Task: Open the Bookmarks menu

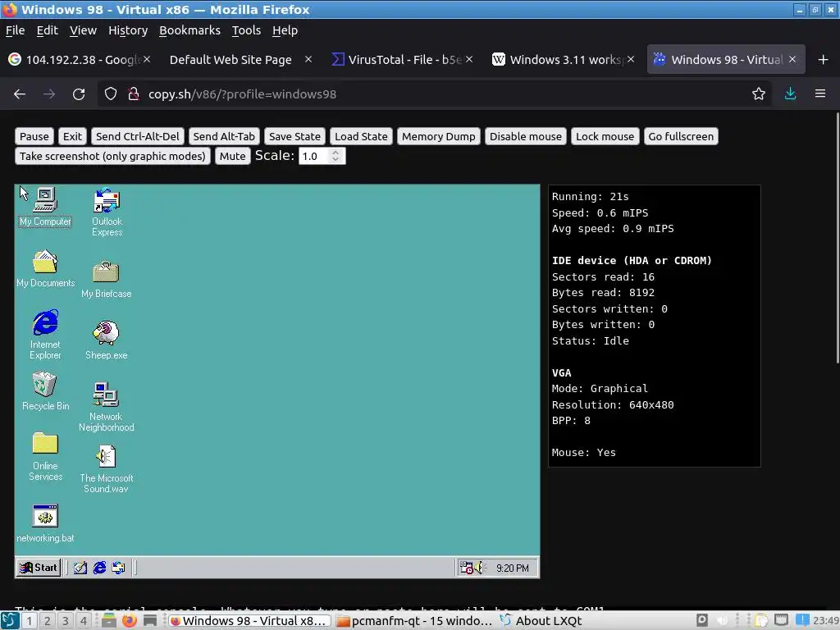Action: click(x=189, y=30)
